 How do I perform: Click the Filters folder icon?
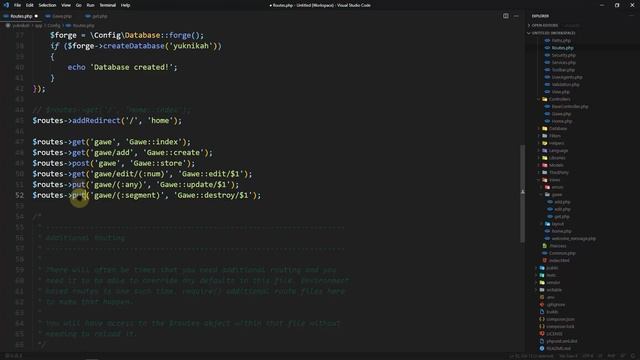544,136
